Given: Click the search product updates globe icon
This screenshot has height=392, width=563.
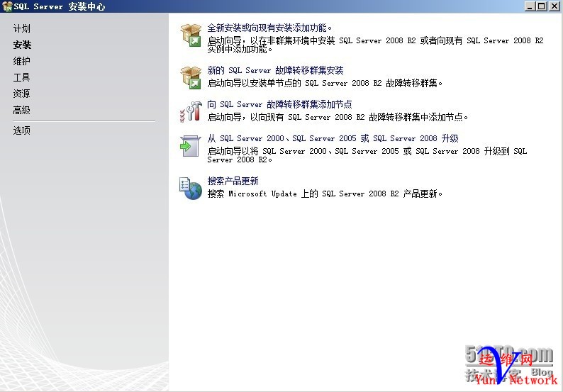Looking at the screenshot, I should 191,189.
